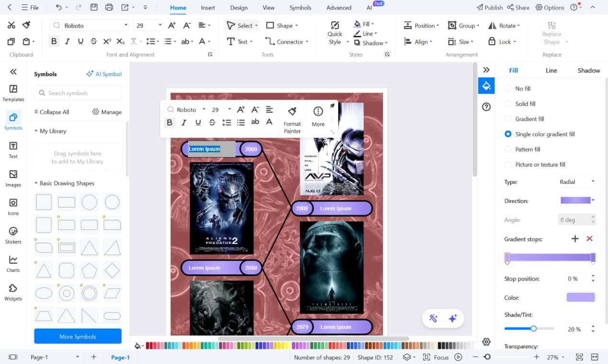Viewport: 608px width, 364px height.
Task: Open the Shadow tab in format panel
Action: [x=589, y=70]
